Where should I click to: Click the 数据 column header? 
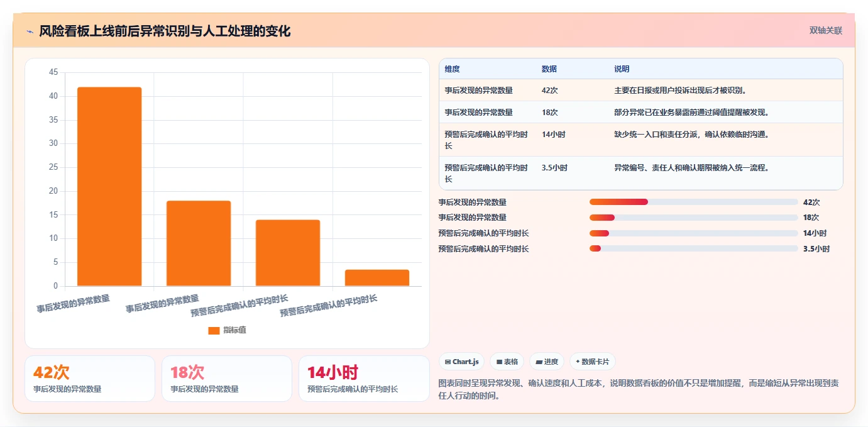[549, 69]
